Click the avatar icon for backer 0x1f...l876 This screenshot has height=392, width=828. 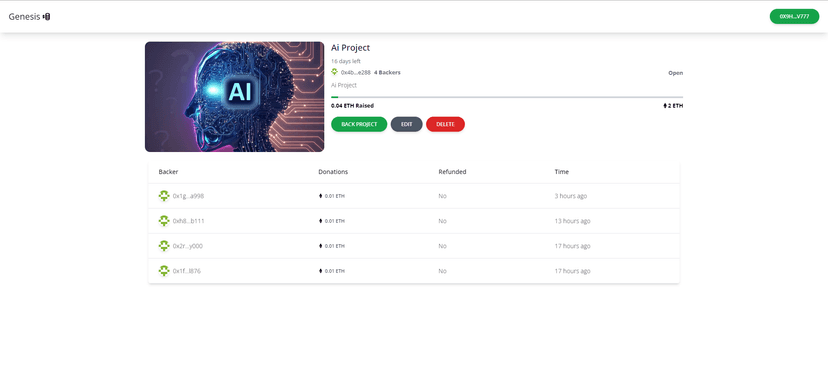(x=164, y=270)
